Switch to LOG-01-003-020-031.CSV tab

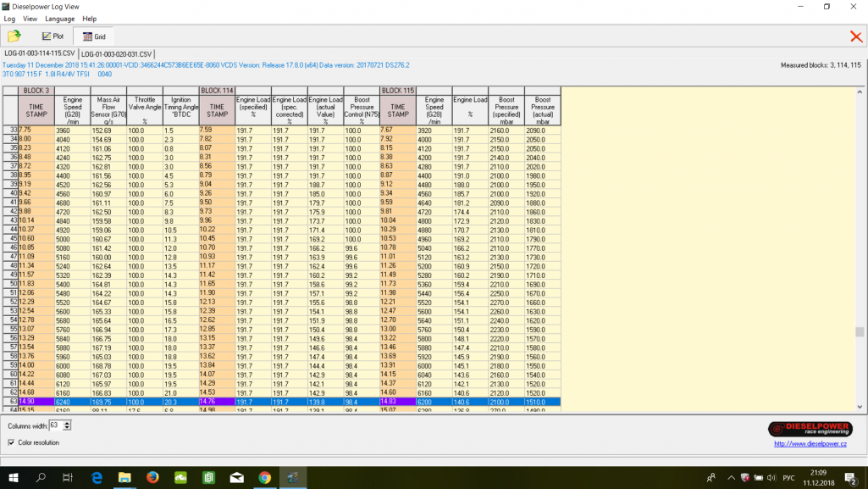(x=116, y=53)
